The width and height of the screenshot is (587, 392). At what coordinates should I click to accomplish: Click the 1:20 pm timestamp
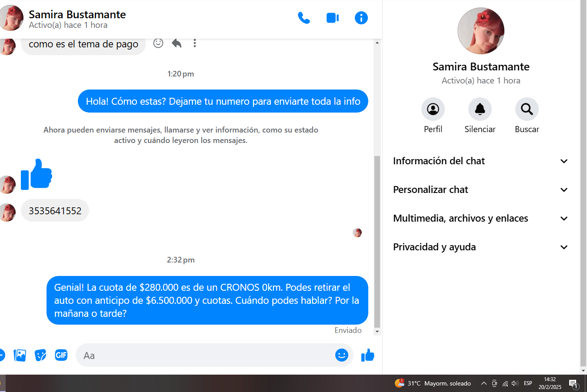coord(181,74)
